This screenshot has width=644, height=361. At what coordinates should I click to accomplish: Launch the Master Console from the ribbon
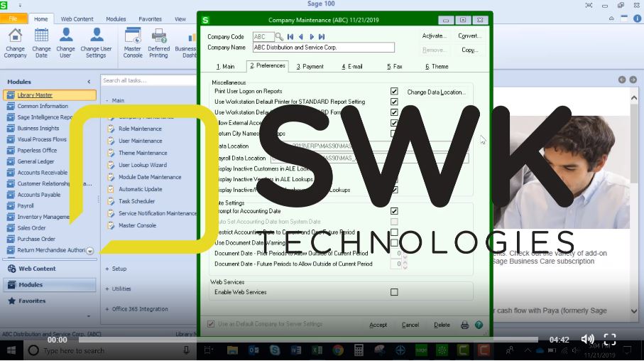pyautogui.click(x=133, y=43)
